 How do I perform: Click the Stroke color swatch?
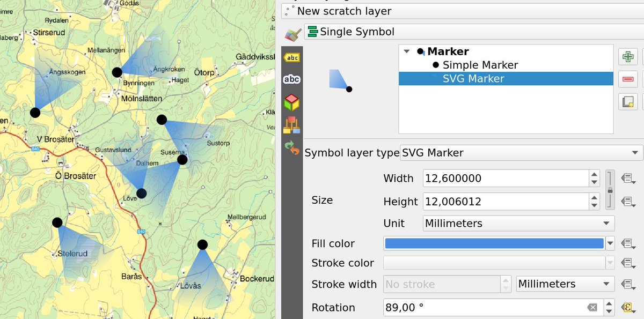click(494, 263)
